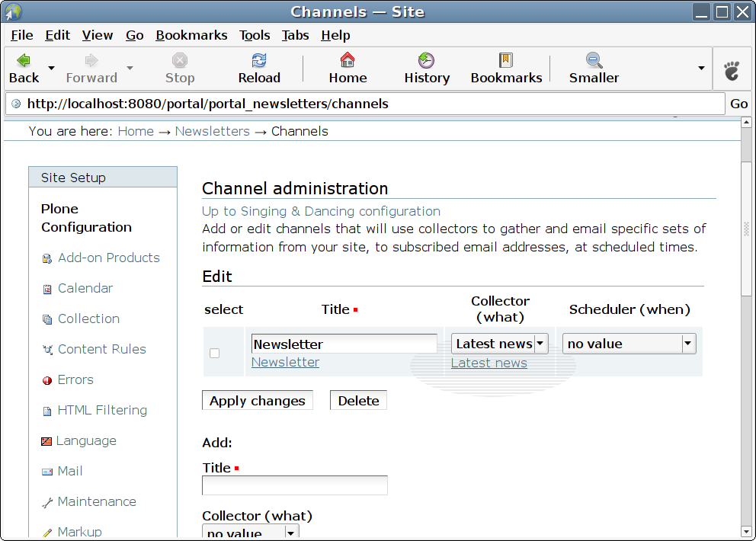Expand the Latest news collector dropdown

tap(540, 344)
